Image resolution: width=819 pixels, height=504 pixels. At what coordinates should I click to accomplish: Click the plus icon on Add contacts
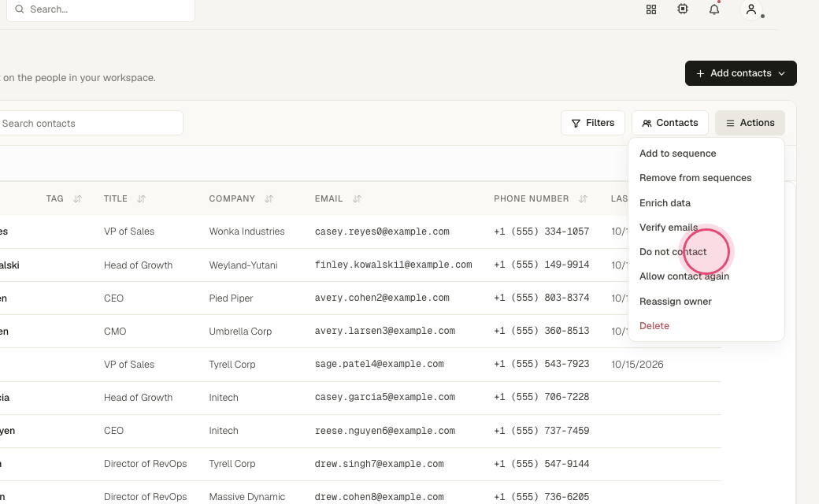[700, 74]
